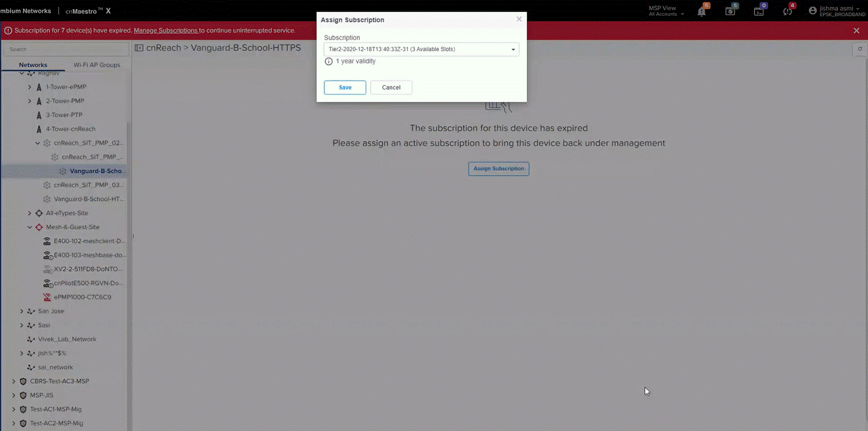The width and height of the screenshot is (868, 431).
Task: Save the subscription assignment
Action: 345,88
